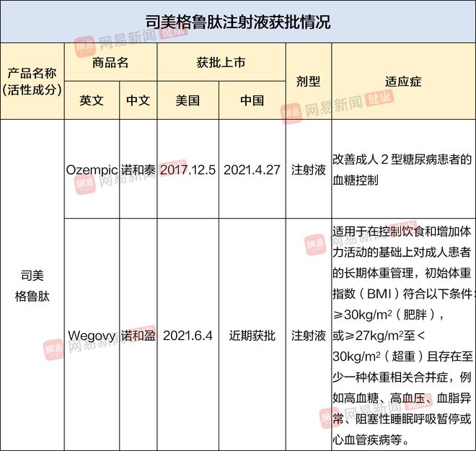Image resolution: width=476 pixels, height=451 pixels.
Task: Click the line '指数 (BMI) 符合以下条件'
Action: (402, 294)
